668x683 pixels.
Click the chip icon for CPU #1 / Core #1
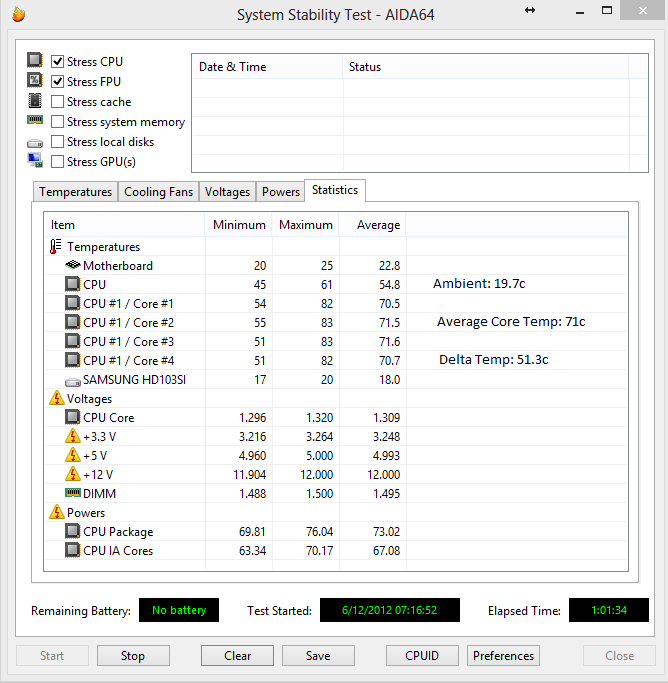(72, 303)
